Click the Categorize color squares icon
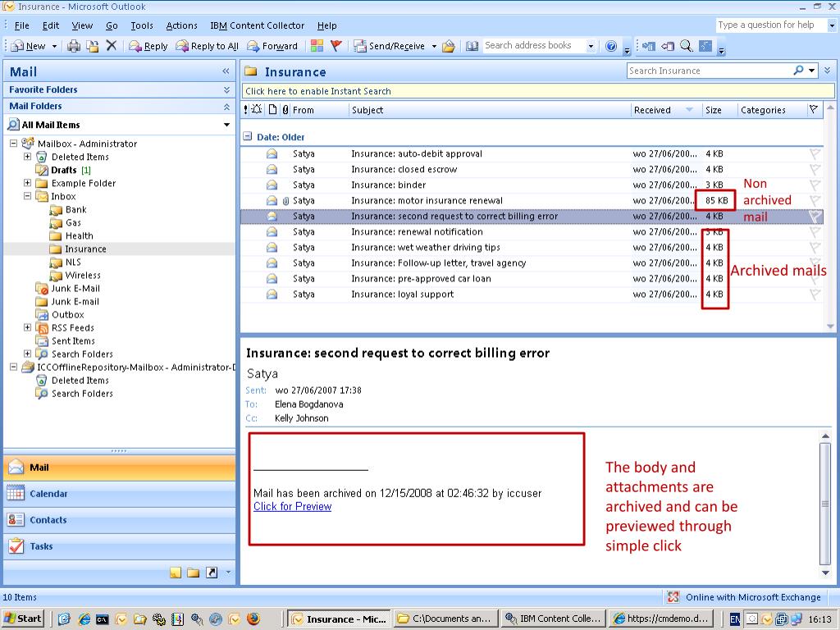This screenshot has height=630, width=840. [317, 46]
